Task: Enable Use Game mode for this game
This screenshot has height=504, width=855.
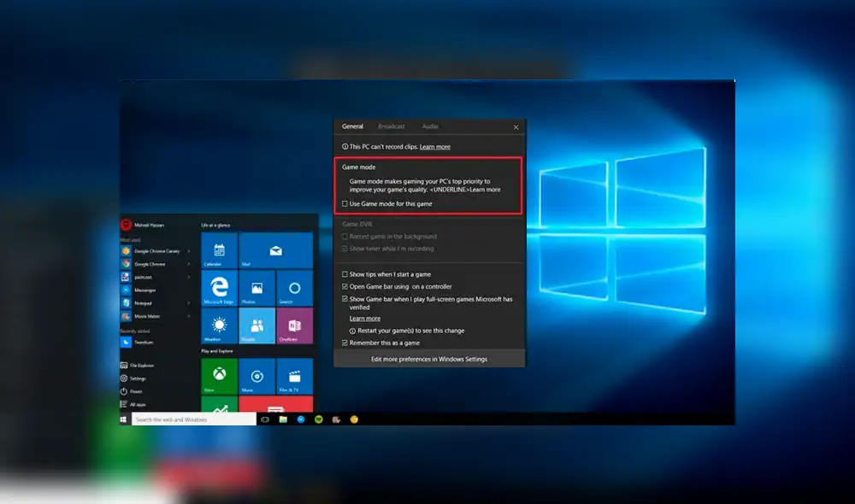Action: coord(345,203)
